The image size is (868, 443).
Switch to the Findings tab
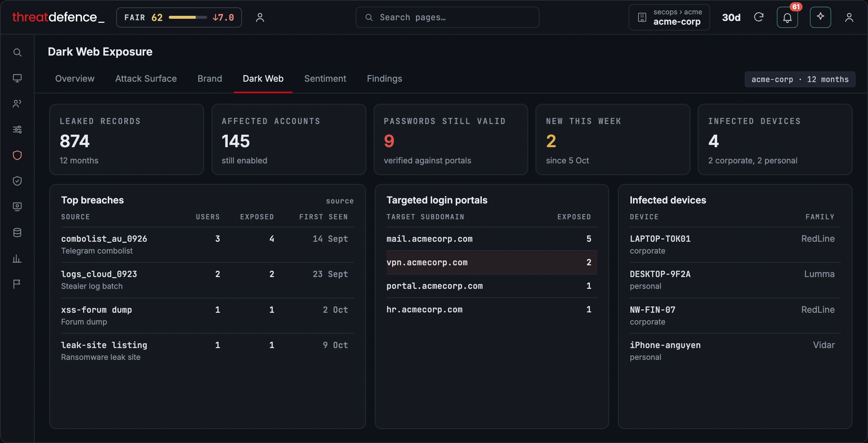[384, 78]
